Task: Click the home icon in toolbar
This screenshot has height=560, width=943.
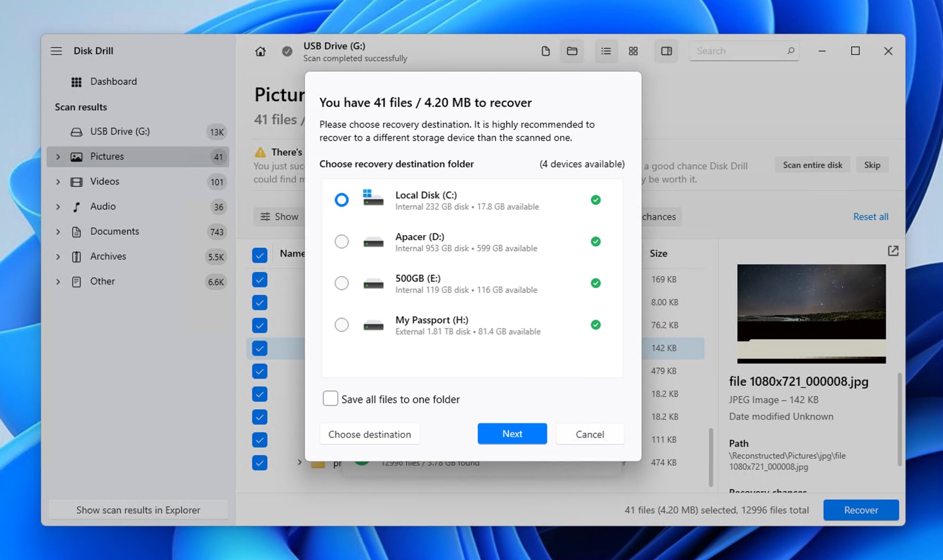Action: 260,51
